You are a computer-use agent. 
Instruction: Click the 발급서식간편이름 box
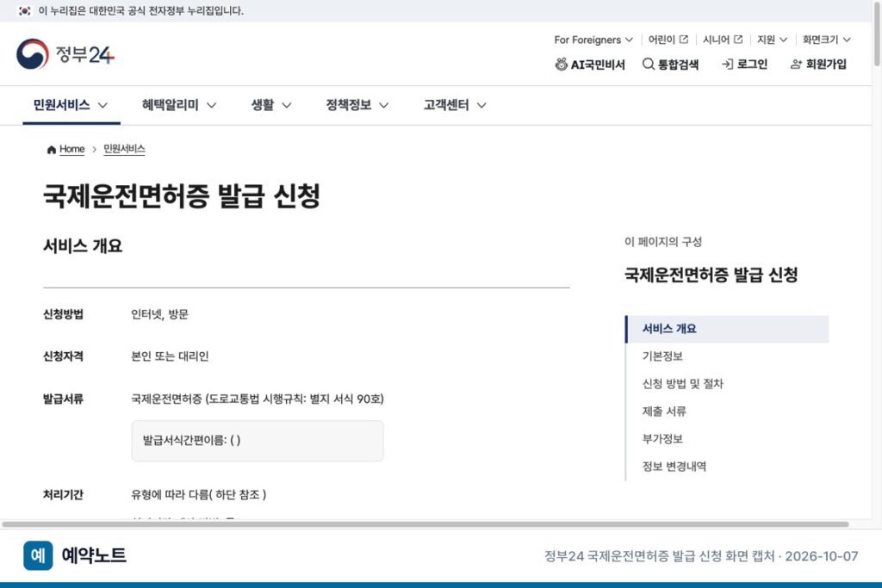[x=258, y=441]
